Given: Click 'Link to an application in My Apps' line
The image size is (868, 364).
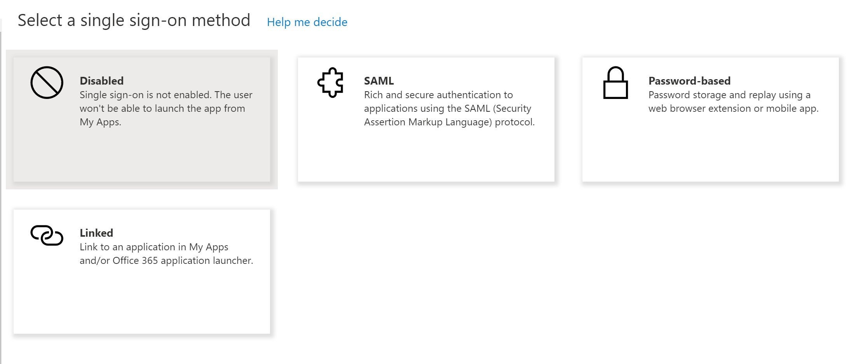Looking at the screenshot, I should [154, 247].
